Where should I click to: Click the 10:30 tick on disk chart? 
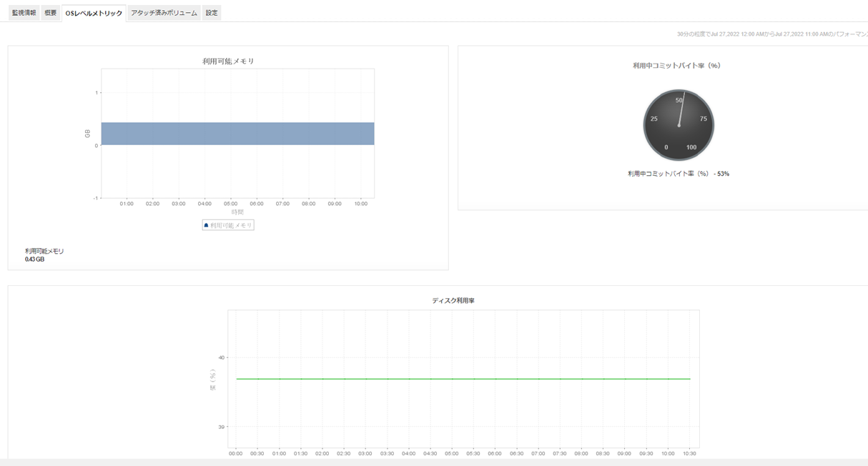[689, 453]
